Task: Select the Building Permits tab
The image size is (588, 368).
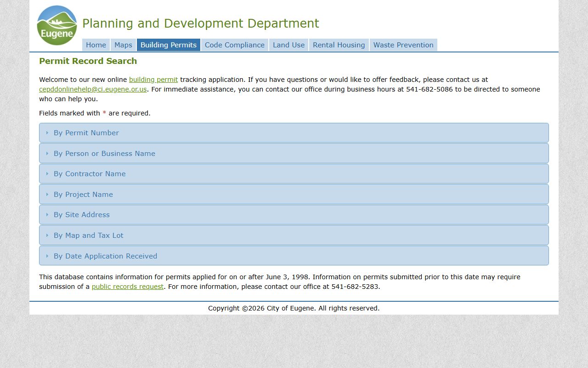Action: click(169, 45)
